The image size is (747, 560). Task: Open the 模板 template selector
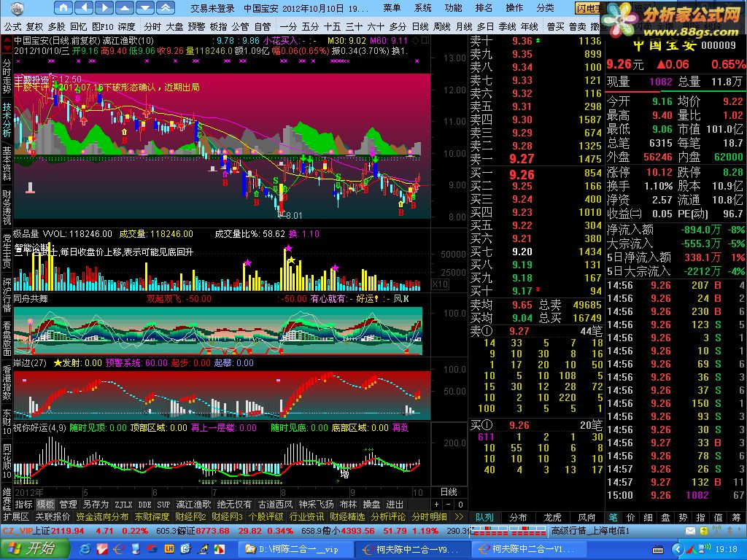click(46, 505)
